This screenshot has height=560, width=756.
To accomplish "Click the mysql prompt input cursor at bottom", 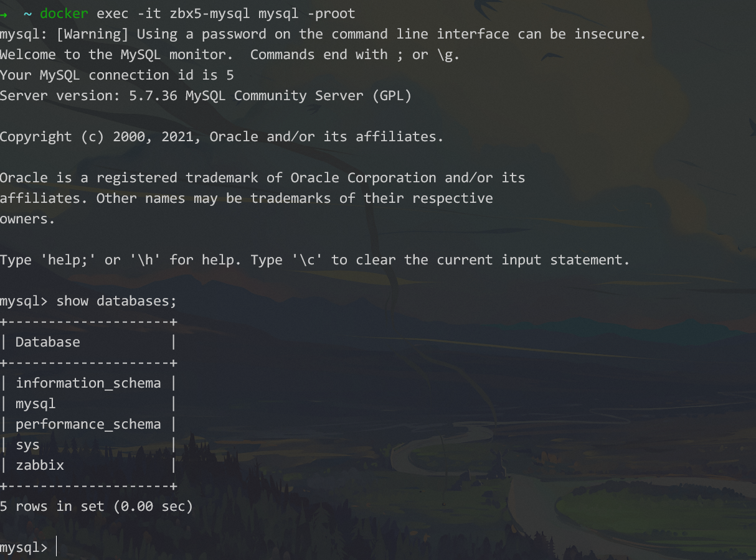I will tap(57, 548).
